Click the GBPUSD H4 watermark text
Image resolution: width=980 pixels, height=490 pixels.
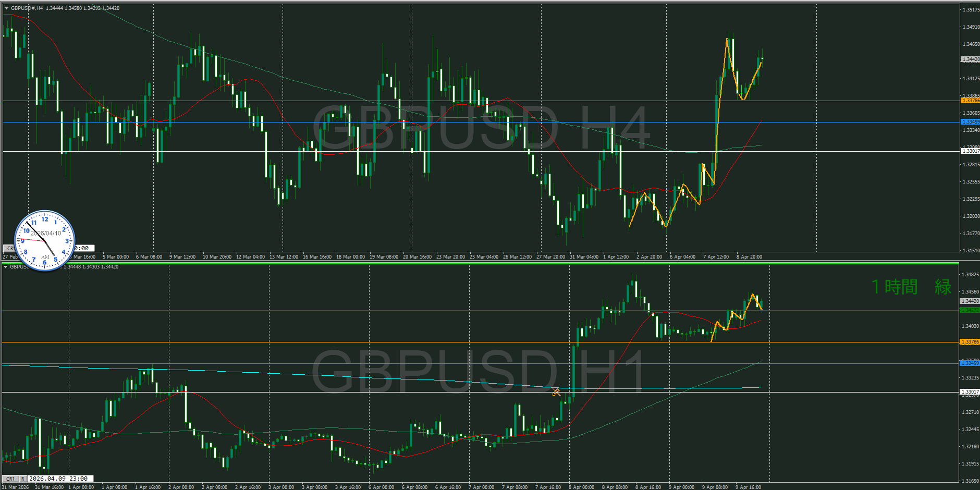click(481, 128)
